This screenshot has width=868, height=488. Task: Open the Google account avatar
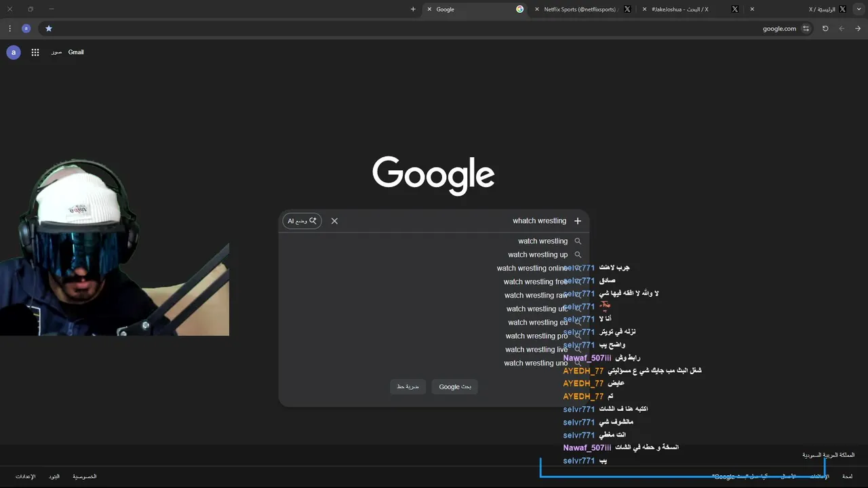tap(13, 52)
